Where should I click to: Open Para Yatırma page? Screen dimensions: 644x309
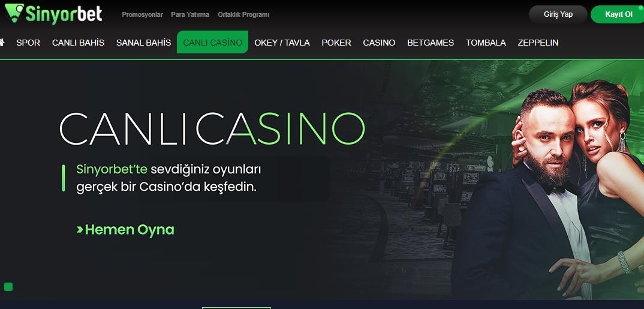tap(189, 14)
